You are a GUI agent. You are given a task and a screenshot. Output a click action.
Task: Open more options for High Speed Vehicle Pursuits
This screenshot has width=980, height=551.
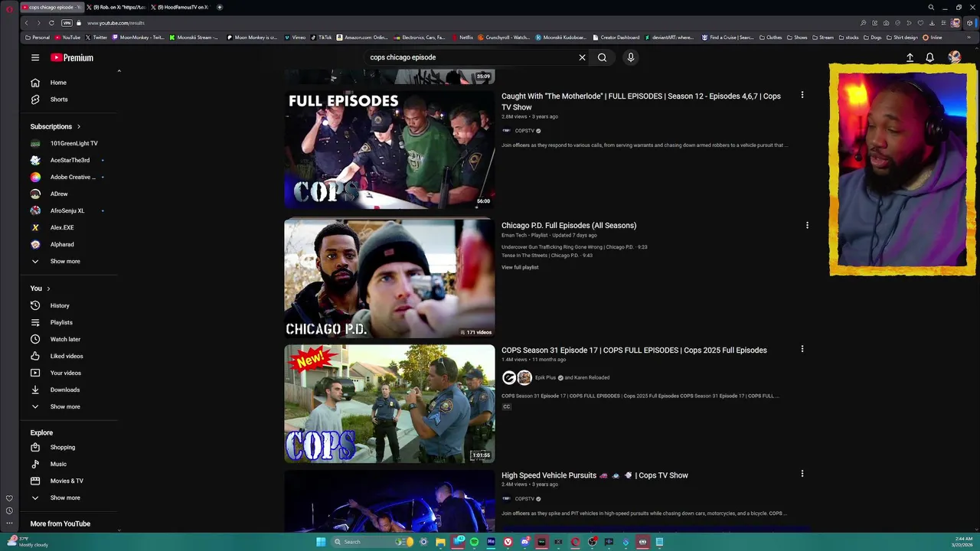802,474
